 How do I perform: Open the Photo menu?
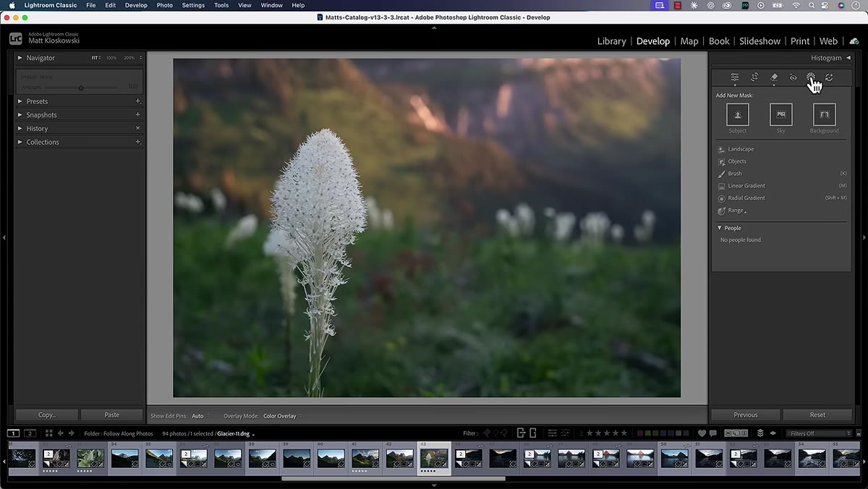point(165,5)
